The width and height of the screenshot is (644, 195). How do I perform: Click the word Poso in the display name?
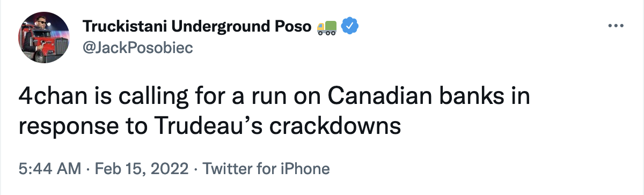click(295, 26)
